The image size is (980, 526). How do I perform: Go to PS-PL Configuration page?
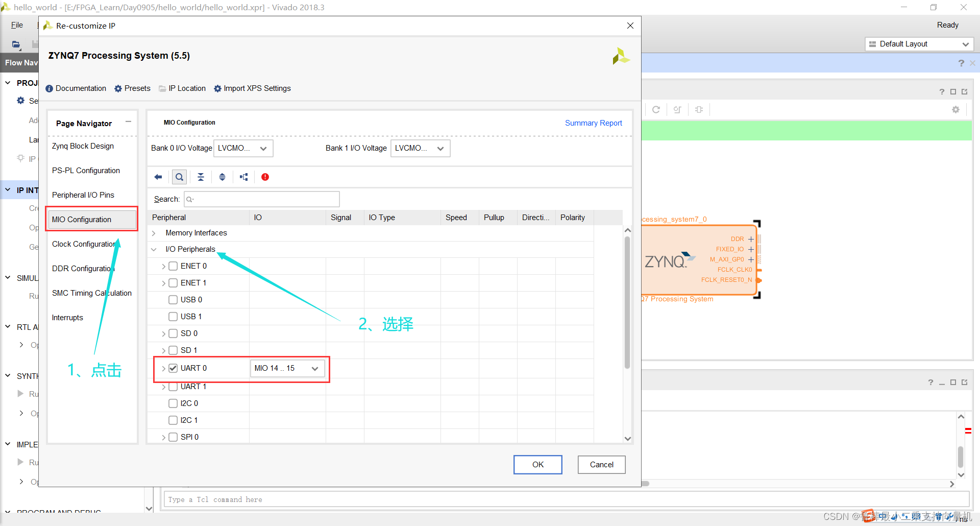click(x=86, y=171)
